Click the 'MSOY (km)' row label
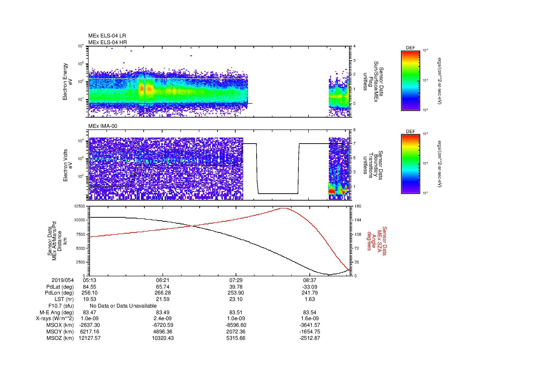 point(60,332)
